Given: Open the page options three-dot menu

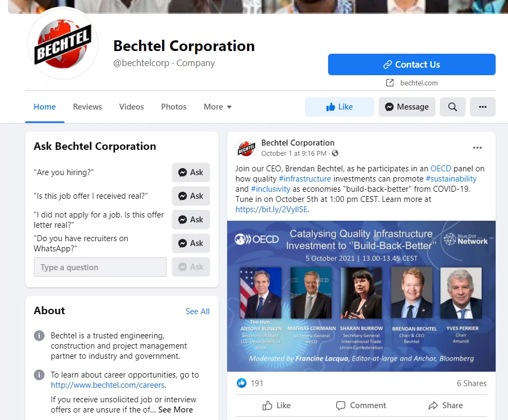Looking at the screenshot, I should (x=482, y=107).
